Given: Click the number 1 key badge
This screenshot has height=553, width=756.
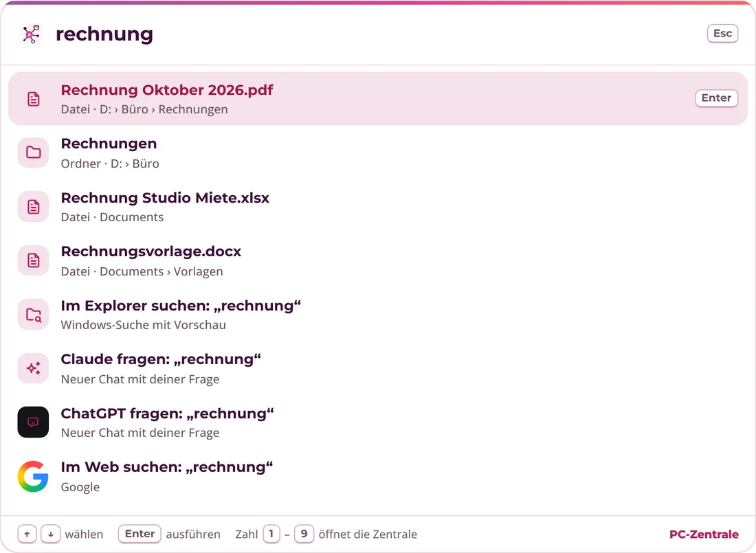Looking at the screenshot, I should click(271, 534).
